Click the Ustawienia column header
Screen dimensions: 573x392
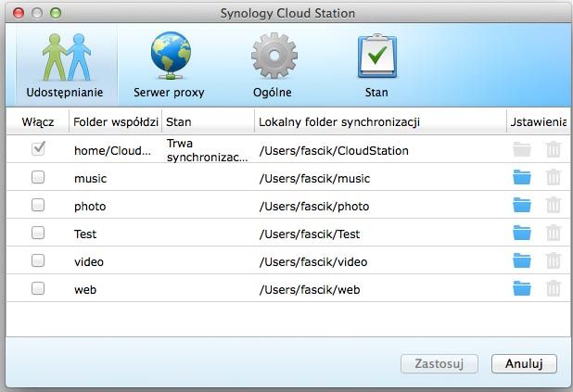coord(538,121)
